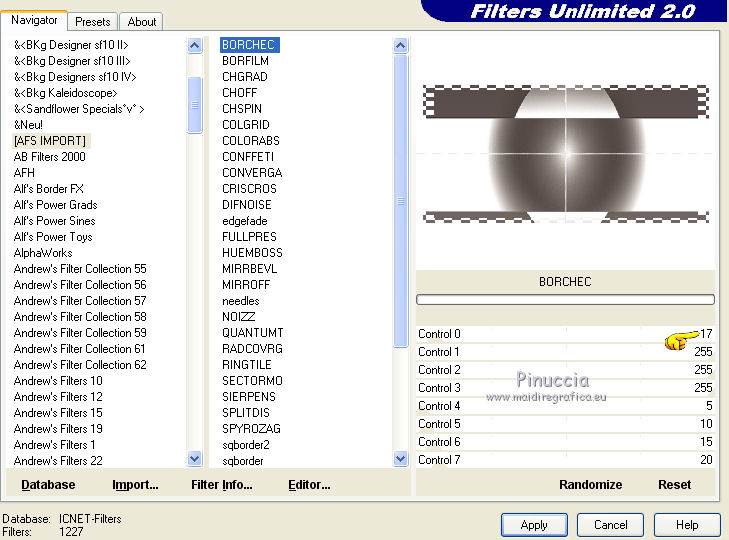This screenshot has width=729, height=540.
Task: Select &<BKg Designer sf10 II> category
Action: [71, 45]
